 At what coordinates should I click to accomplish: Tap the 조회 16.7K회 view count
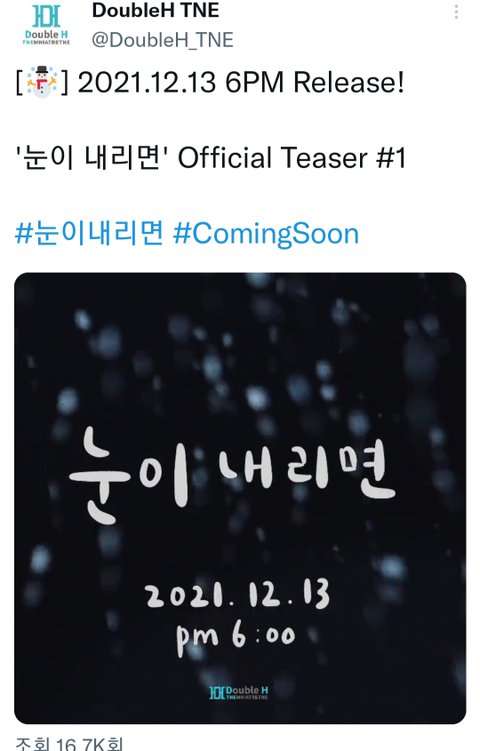pyautogui.click(x=69, y=743)
